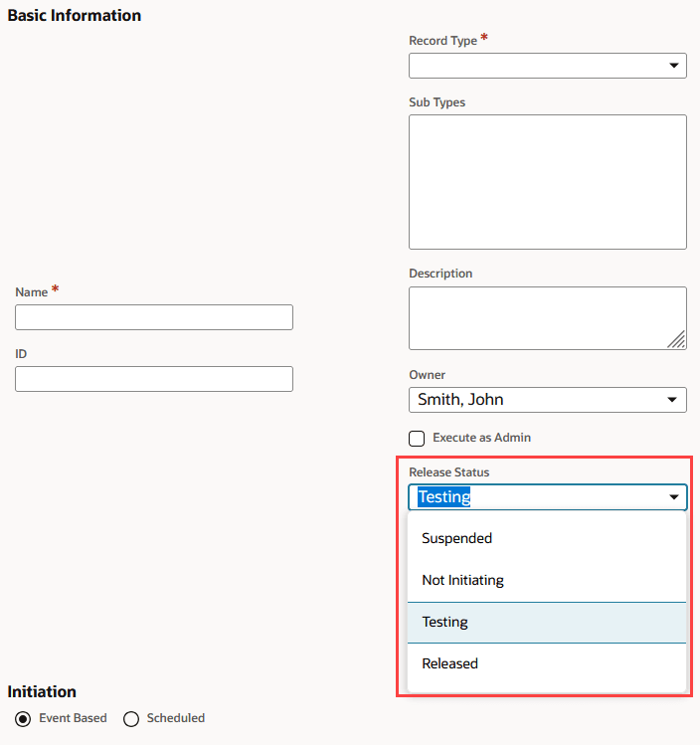Click the highlighted Testing text in Release Status field
This screenshot has width=700, height=745.
pyautogui.click(x=444, y=497)
